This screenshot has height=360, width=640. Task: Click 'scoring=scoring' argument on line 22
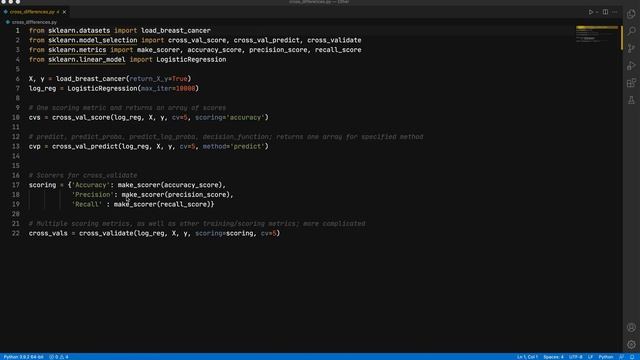click(224, 233)
